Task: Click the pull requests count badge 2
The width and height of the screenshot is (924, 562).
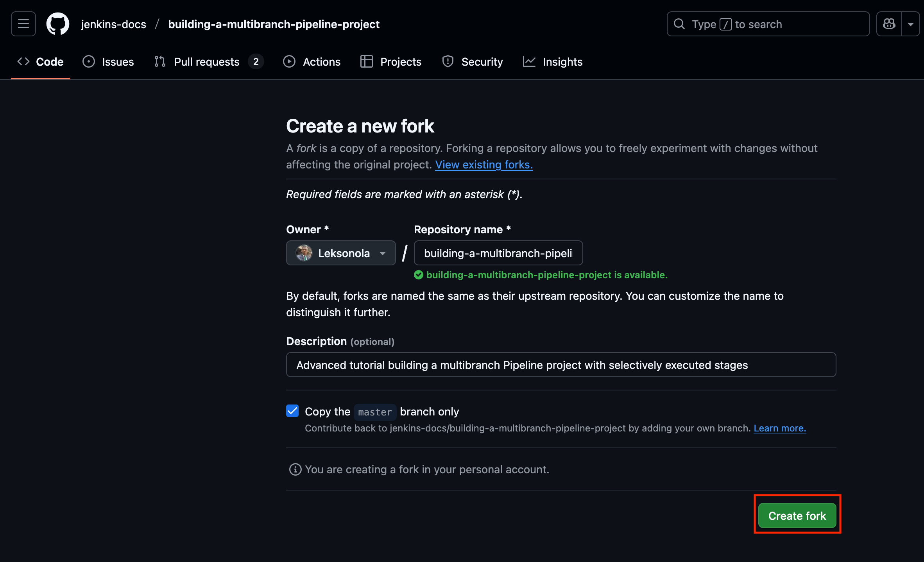Action: tap(256, 62)
